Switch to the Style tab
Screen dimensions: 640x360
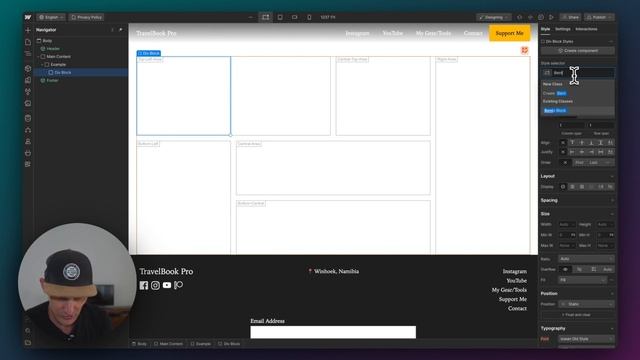(545, 29)
